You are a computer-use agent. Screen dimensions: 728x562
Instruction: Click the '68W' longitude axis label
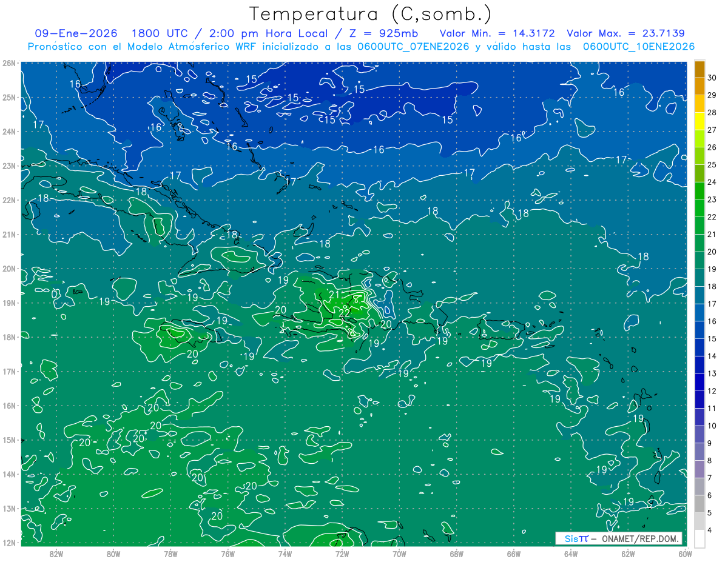(457, 554)
